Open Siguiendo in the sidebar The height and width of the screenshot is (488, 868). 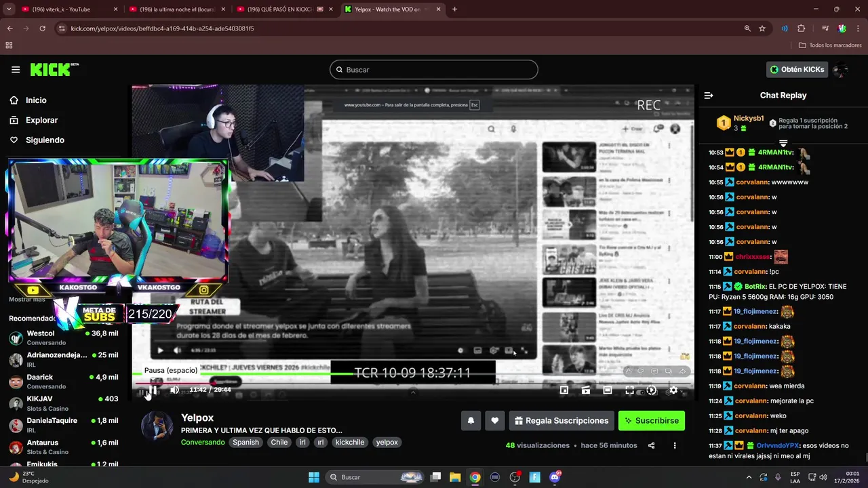click(45, 140)
